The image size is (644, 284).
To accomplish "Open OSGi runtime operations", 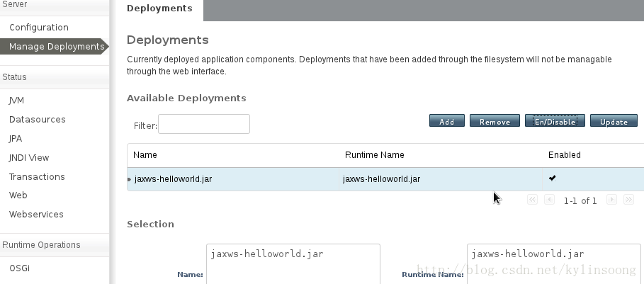I will coord(19,268).
